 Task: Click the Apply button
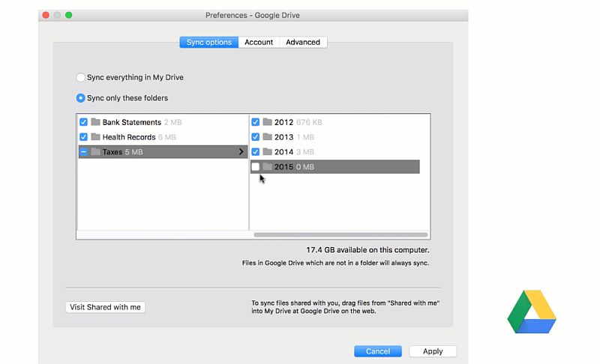click(x=433, y=351)
